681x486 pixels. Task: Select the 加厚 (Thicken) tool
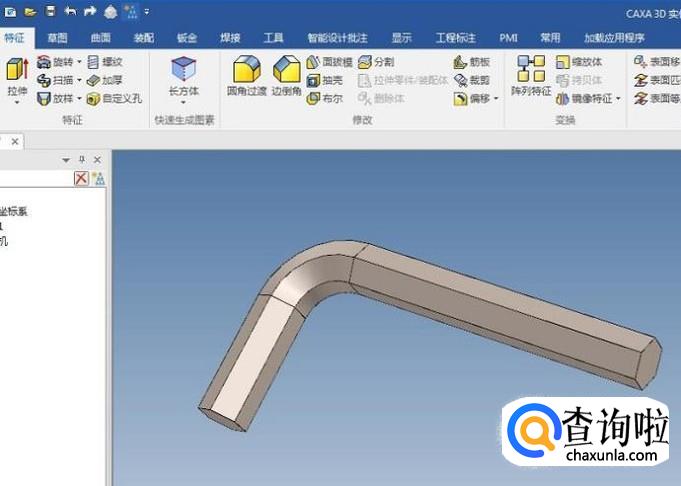pyautogui.click(x=104, y=80)
